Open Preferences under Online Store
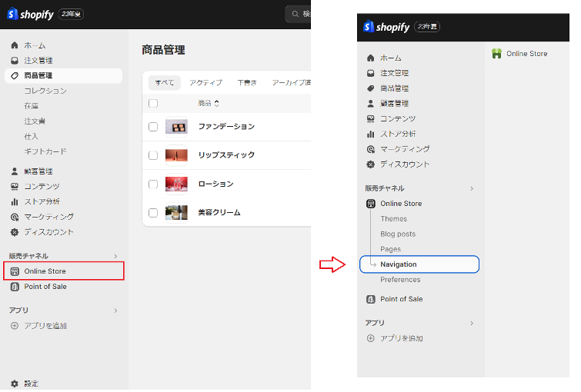Viewport: 581px width, 392px height. tap(400, 280)
